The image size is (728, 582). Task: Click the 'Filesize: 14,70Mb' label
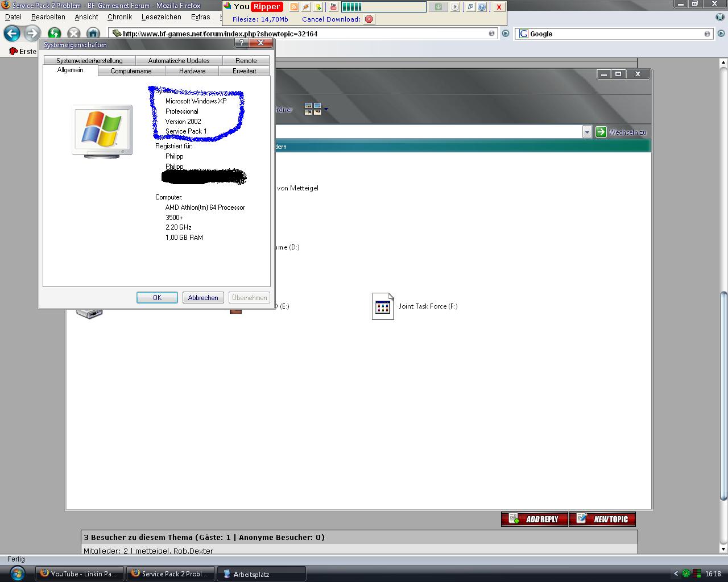(x=260, y=19)
